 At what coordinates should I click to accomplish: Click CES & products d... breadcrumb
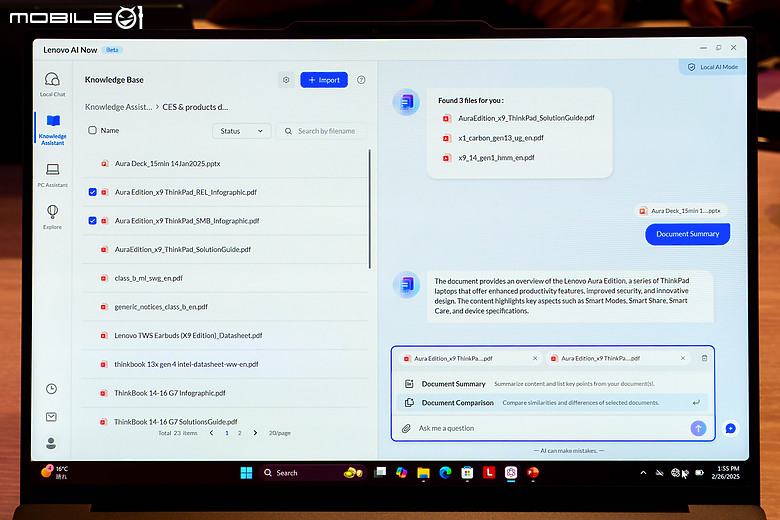pyautogui.click(x=195, y=107)
